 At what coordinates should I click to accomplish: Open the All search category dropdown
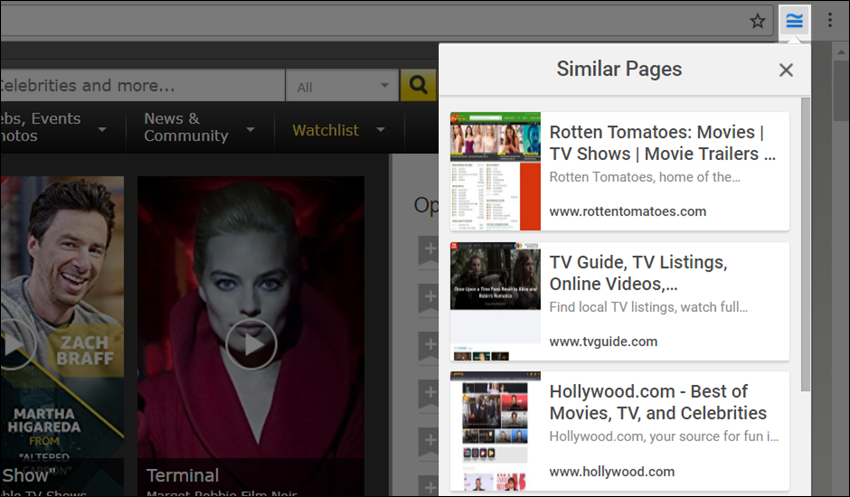click(342, 86)
